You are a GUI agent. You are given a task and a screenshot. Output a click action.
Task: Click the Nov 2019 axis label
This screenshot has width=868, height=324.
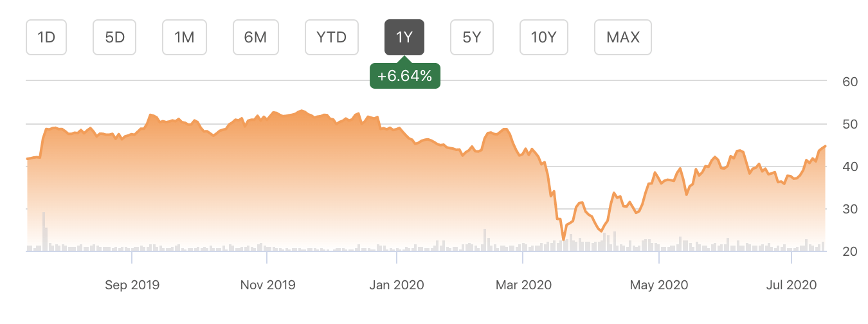[267, 285]
